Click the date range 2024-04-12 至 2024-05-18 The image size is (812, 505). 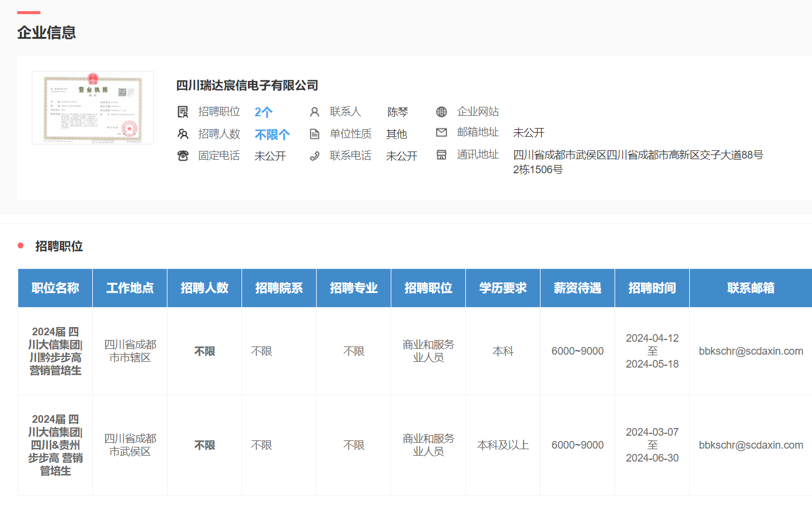652,351
